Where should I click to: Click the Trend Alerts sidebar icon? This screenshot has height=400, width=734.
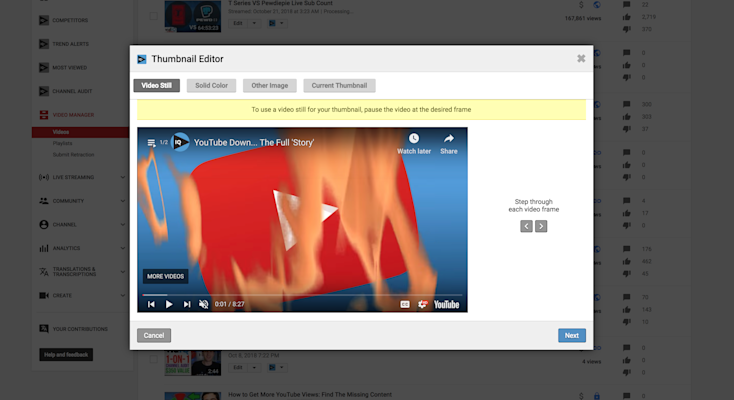pyautogui.click(x=44, y=44)
